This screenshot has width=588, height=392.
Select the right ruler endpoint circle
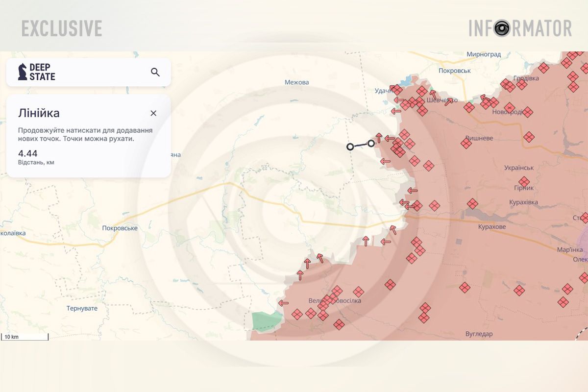[x=371, y=144]
